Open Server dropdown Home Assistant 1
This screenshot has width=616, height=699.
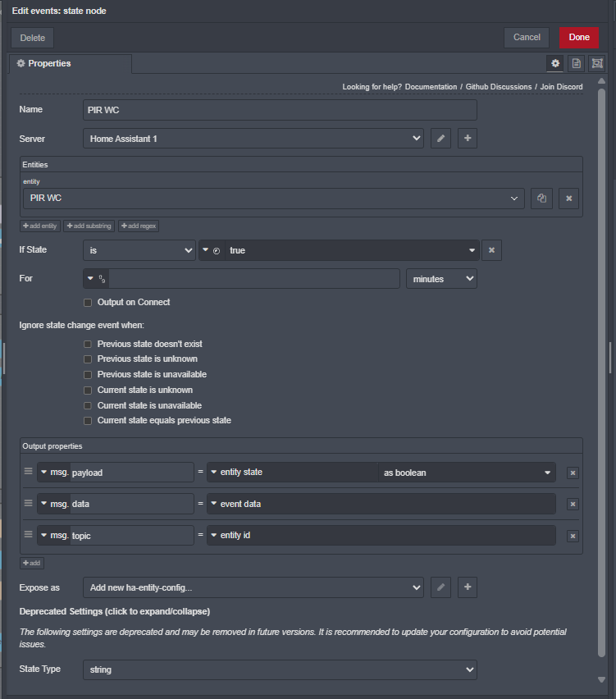(253, 138)
